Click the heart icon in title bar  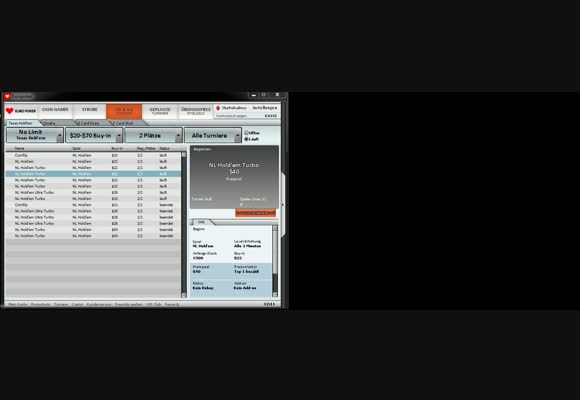[x=7, y=96]
